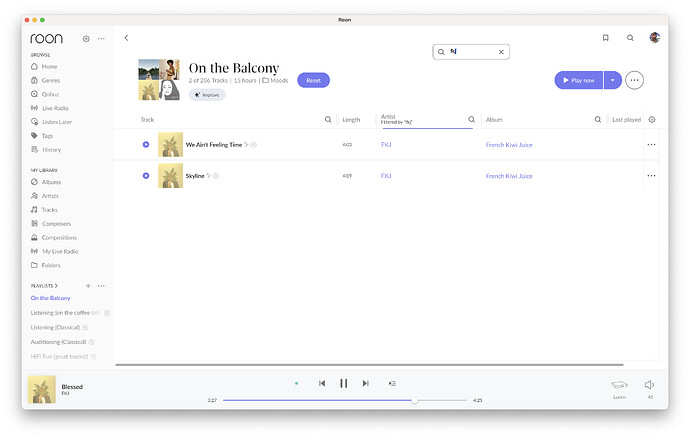
Task: Add a new playlist with plus icon
Action: pyautogui.click(x=88, y=286)
